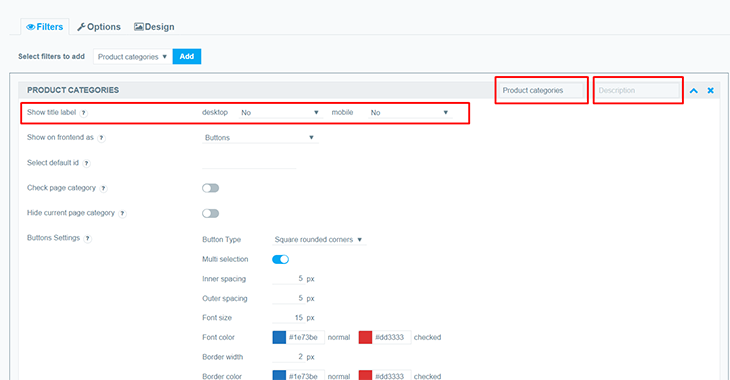This screenshot has width=730, height=380.
Task: Switch to the Filters tab
Action: tap(45, 27)
